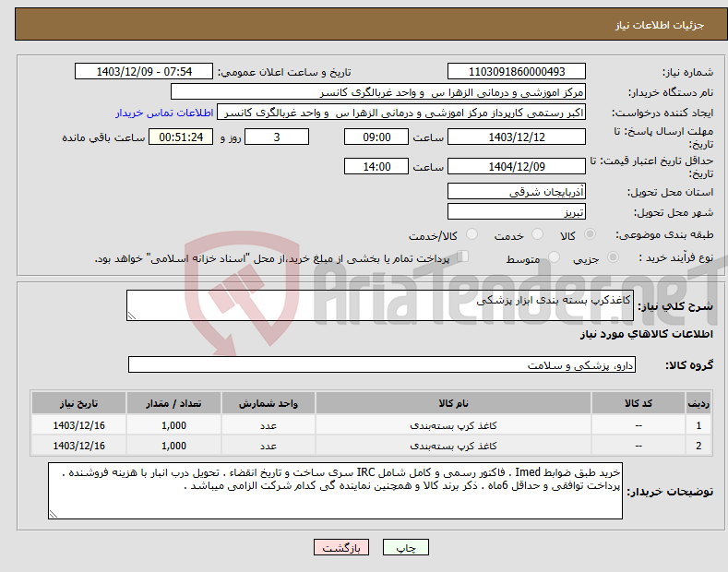Click the تعداد / مقدار column header
The image size is (728, 572).
[x=173, y=403]
